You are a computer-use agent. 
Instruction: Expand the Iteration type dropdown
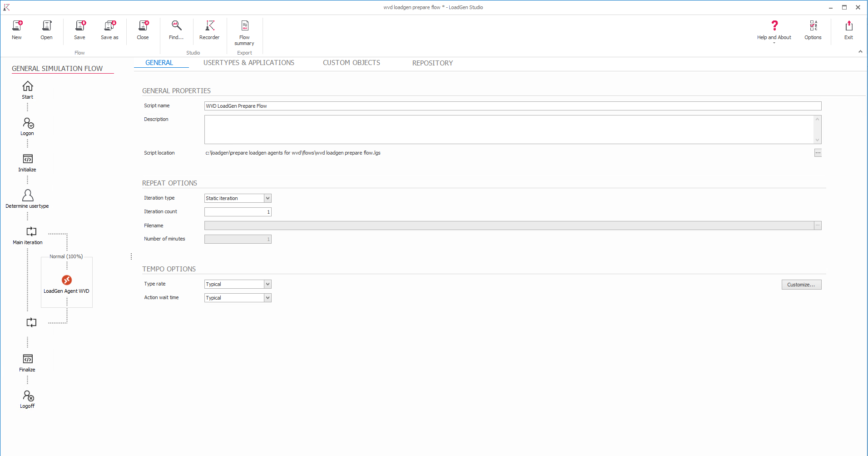click(x=268, y=198)
